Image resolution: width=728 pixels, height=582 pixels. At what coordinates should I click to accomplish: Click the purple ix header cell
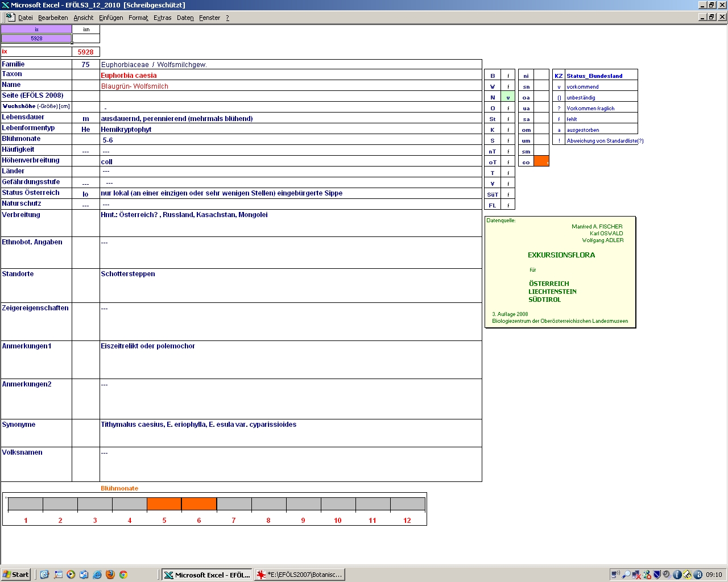tap(36, 29)
